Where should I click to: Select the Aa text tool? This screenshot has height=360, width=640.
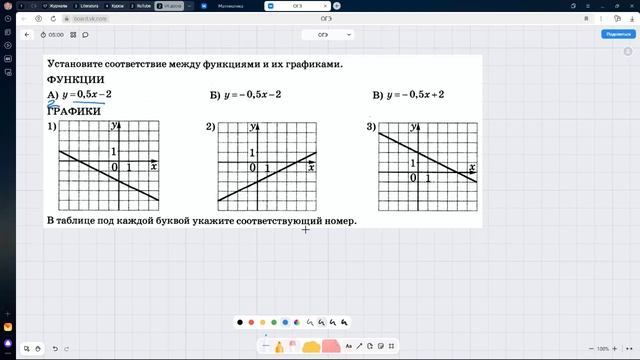click(x=349, y=346)
